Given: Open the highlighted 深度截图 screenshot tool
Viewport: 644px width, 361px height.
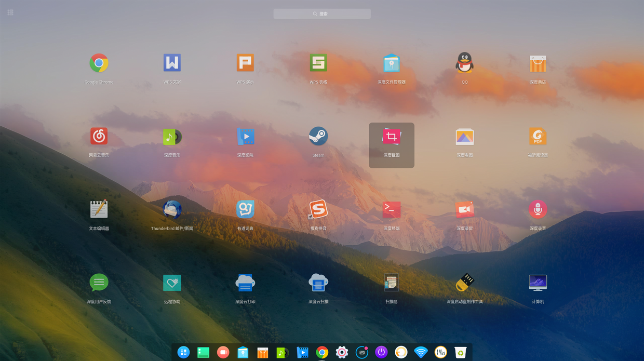Looking at the screenshot, I should point(392,145).
